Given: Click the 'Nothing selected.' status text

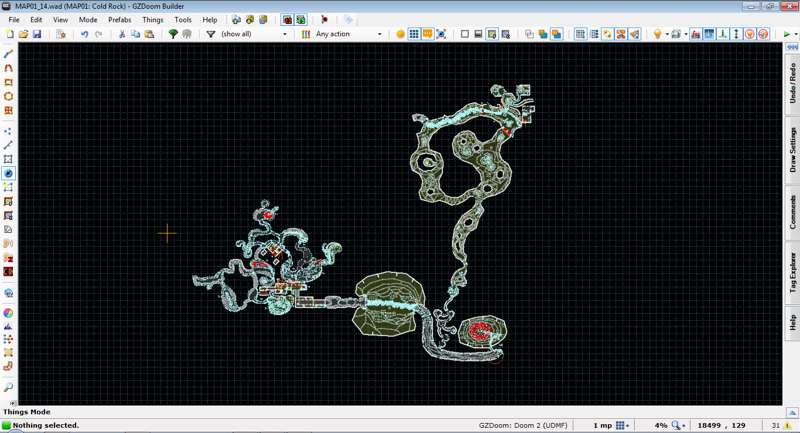Looking at the screenshot, I should click(x=45, y=425).
